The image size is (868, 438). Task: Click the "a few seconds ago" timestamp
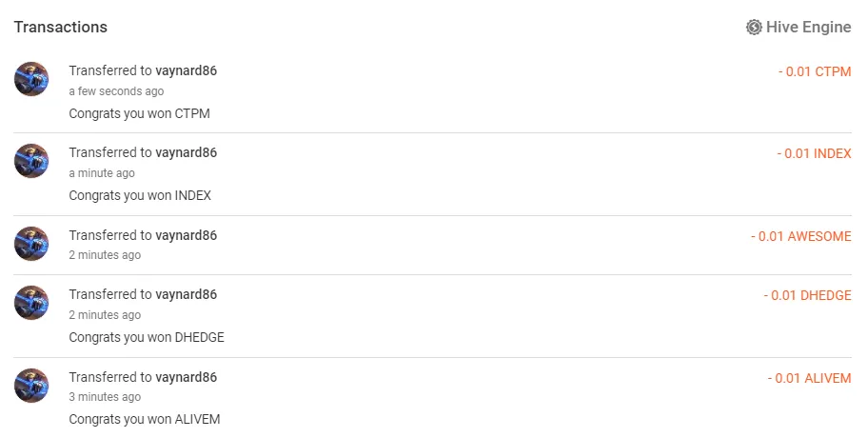116,91
